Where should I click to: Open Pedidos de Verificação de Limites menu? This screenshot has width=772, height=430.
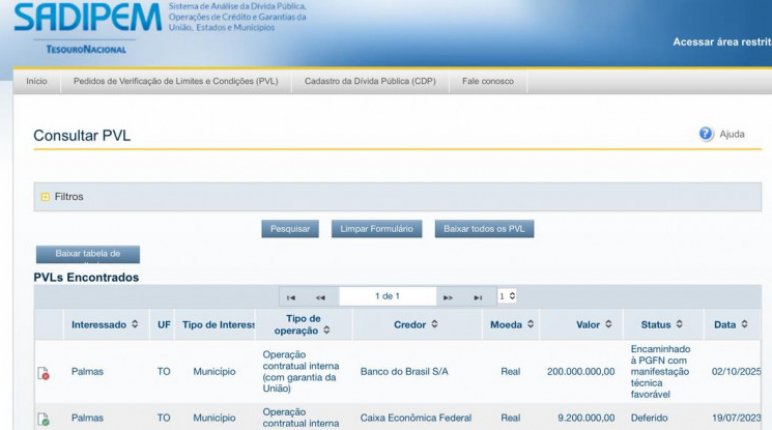[x=176, y=81]
